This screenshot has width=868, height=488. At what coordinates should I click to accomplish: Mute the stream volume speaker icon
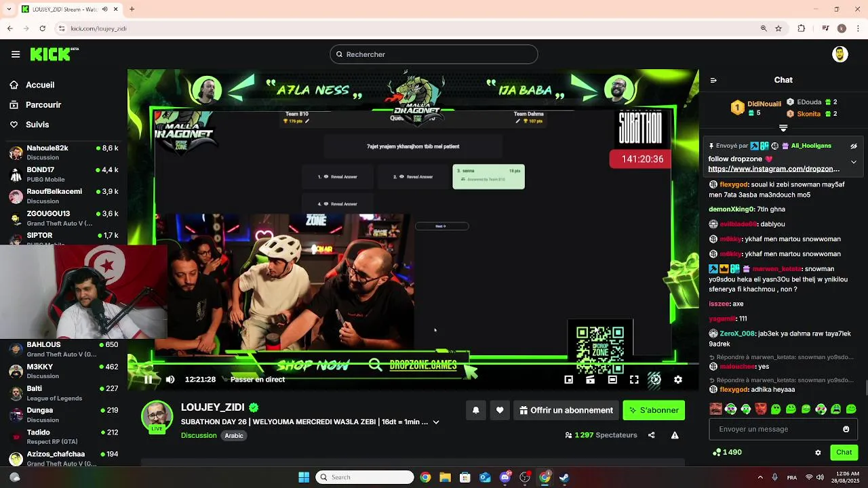pyautogui.click(x=170, y=380)
